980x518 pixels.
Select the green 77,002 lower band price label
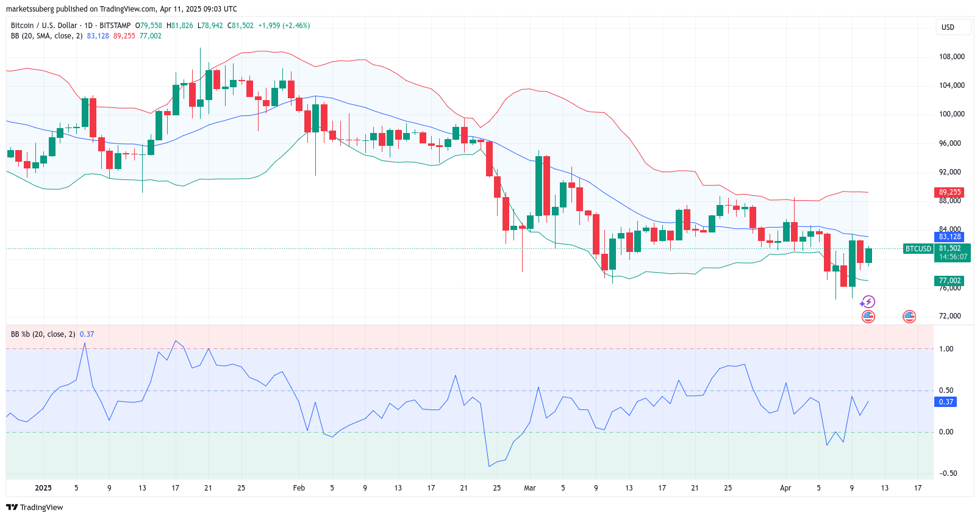950,281
